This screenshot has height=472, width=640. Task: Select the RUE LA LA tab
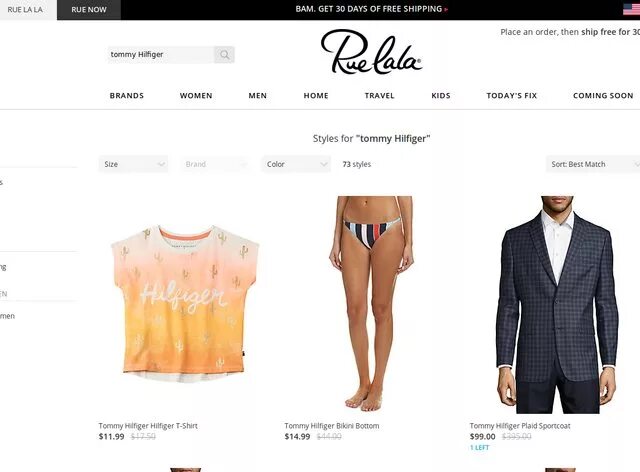(x=25, y=10)
